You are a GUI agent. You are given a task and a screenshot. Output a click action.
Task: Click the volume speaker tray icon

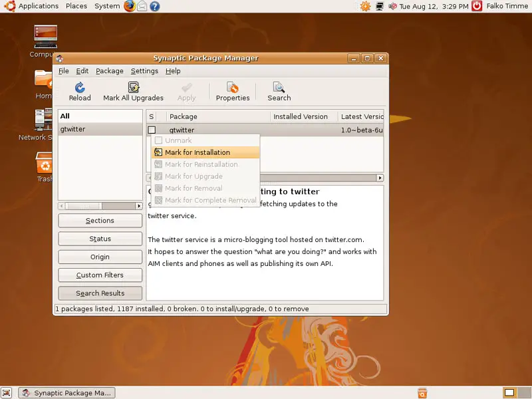[392, 6]
